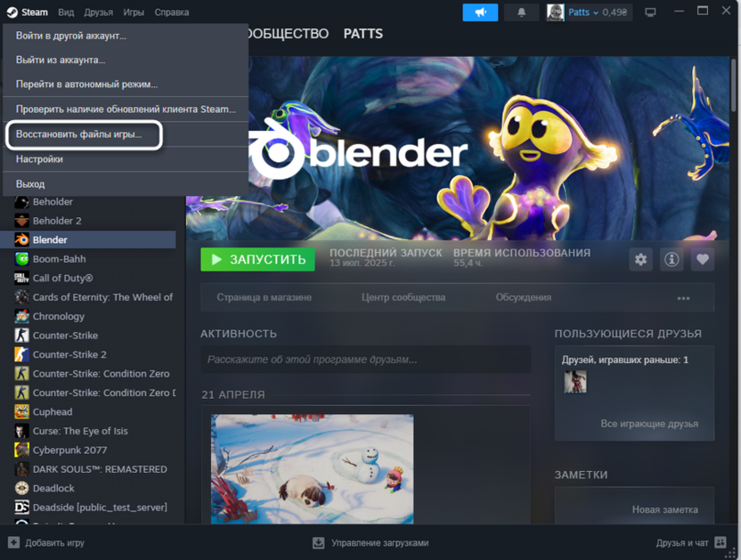Open Страница в магазине link
This screenshot has width=741, height=560.
265,297
